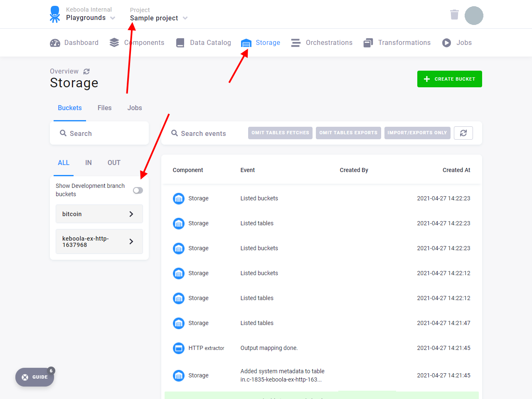Click the HTTP extractor component icon
532x399 pixels.
tap(179, 348)
